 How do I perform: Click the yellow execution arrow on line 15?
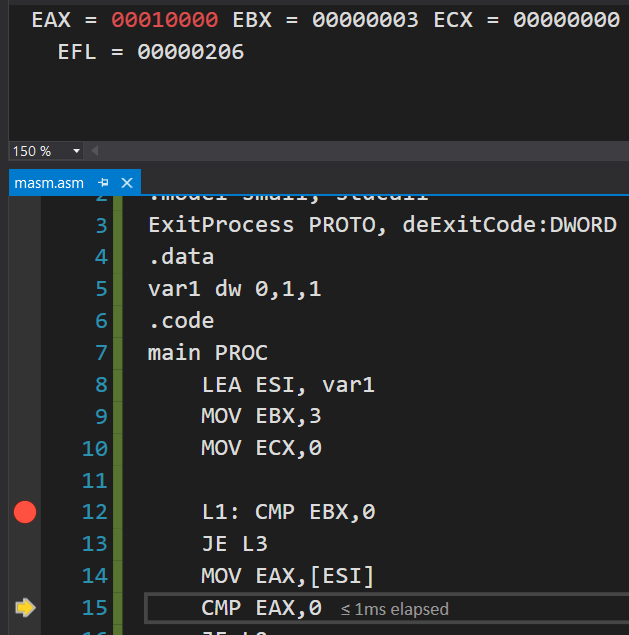[x=26, y=607]
